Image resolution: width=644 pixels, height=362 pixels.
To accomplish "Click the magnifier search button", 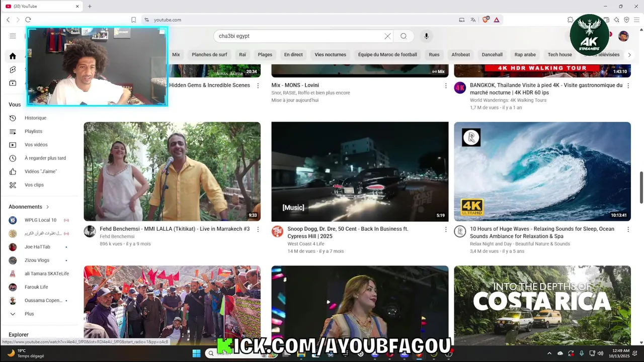I will 404,36.
